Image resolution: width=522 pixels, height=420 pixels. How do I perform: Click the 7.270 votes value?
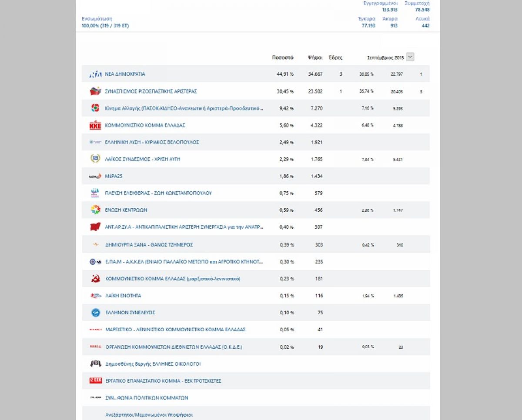pos(317,108)
